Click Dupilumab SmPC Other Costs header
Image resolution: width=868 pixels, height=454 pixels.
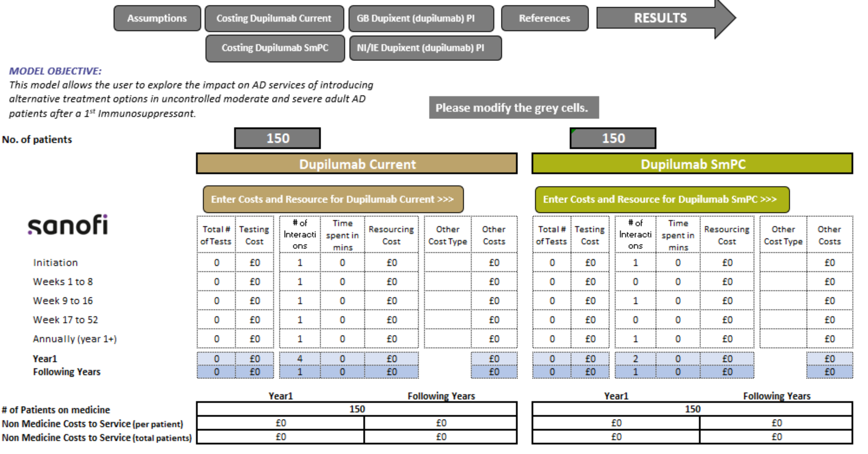(x=830, y=235)
